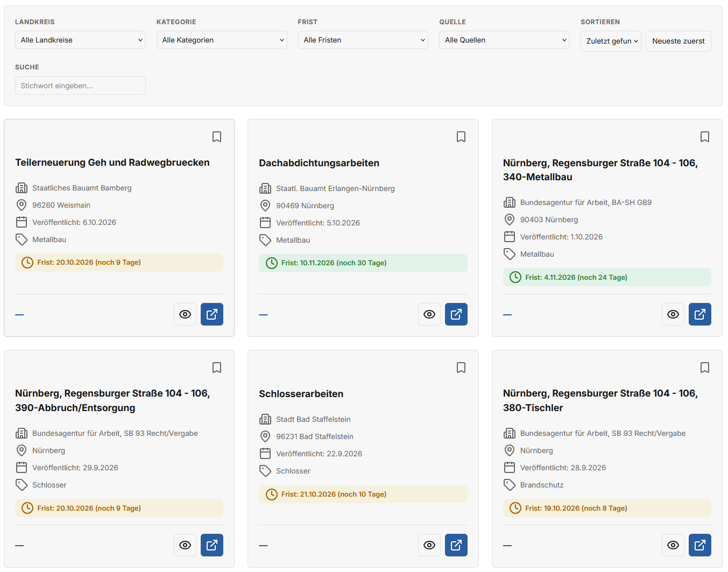Image resolution: width=728 pixels, height=572 pixels.
Task: Open external link for 340-Metallbau tender
Action: coord(700,314)
